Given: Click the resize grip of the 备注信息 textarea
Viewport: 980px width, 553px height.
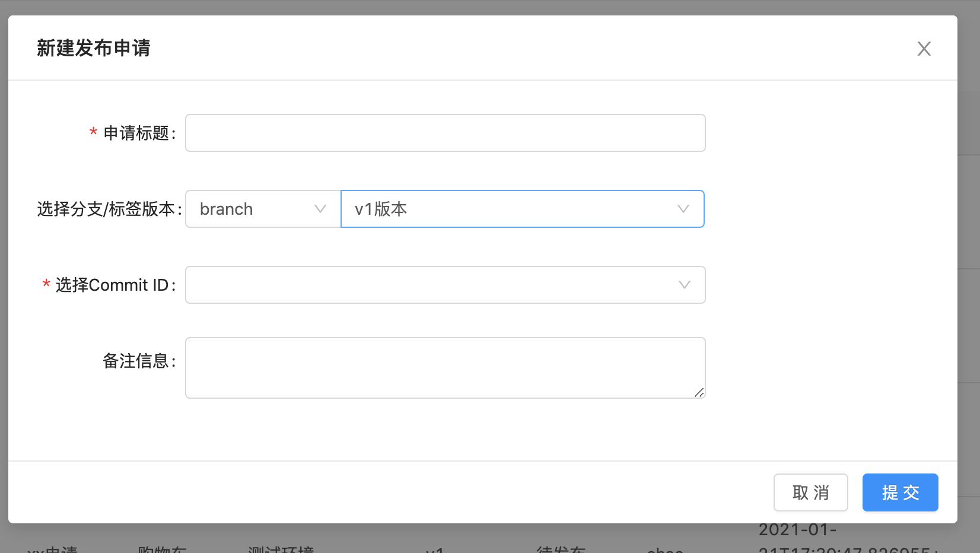Looking at the screenshot, I should pos(699,392).
